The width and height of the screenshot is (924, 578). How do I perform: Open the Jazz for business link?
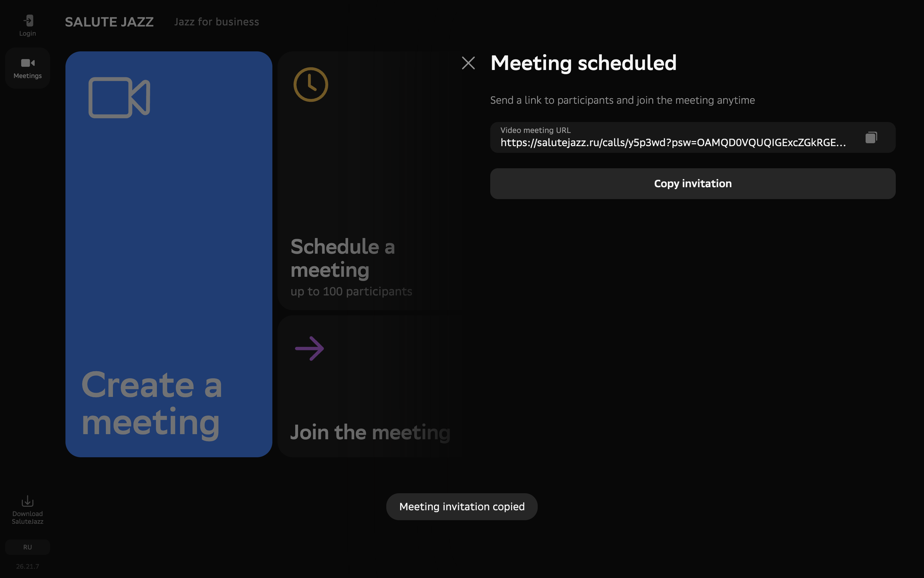coord(217,22)
